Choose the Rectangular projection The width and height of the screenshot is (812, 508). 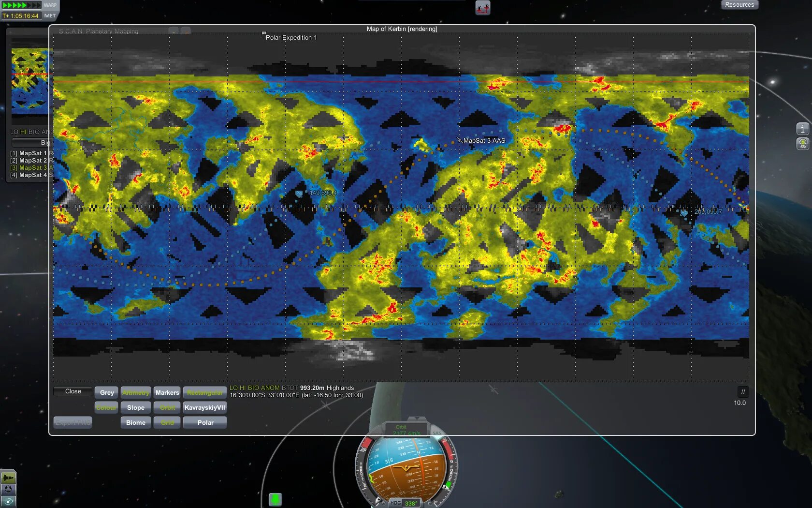(x=205, y=393)
